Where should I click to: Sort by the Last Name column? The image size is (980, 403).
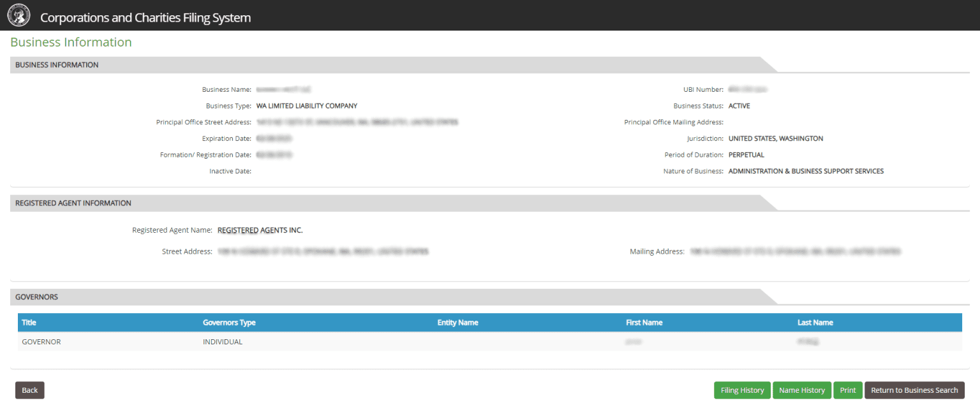pos(815,323)
